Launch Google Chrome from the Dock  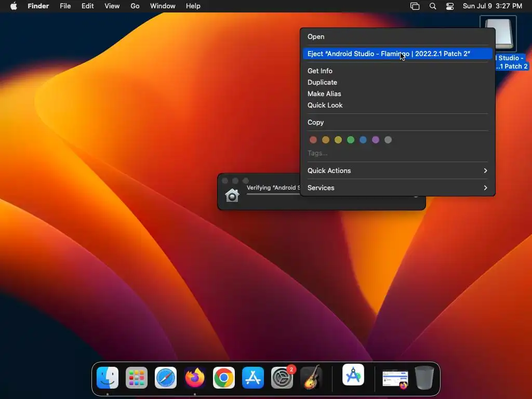pyautogui.click(x=223, y=378)
